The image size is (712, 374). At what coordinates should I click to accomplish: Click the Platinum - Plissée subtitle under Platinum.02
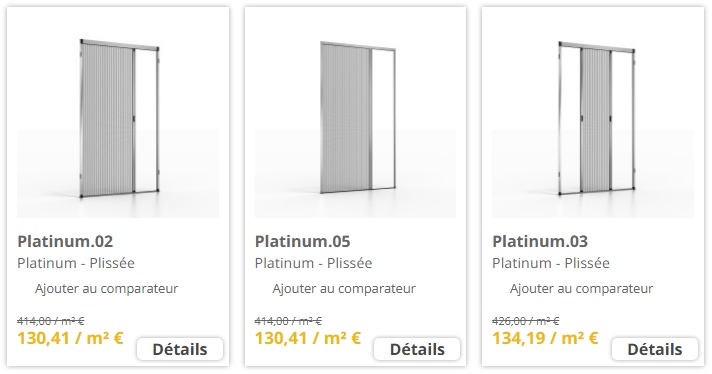tap(76, 263)
